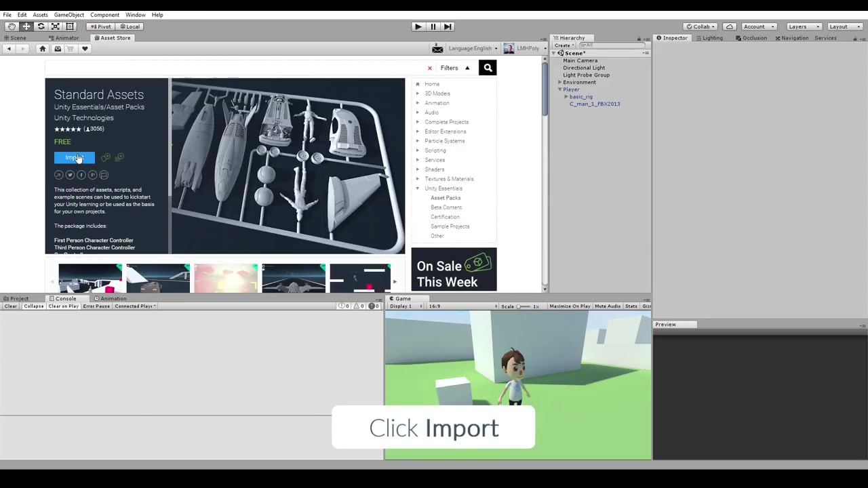Open the Language: English dropdown
868x488 pixels.
pyautogui.click(x=473, y=49)
